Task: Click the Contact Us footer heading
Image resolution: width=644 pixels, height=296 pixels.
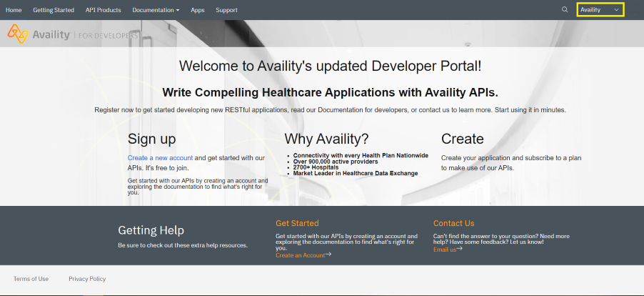Action: click(x=454, y=223)
